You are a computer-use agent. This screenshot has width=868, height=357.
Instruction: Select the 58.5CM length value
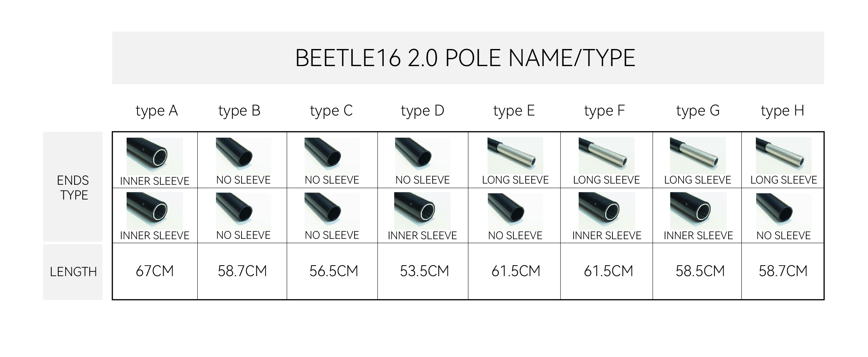coord(700,271)
